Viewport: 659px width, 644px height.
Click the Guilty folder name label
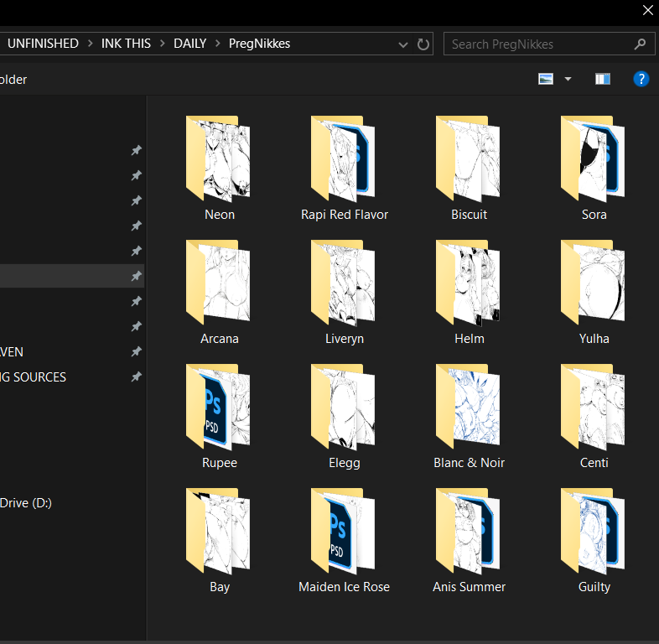[594, 587]
